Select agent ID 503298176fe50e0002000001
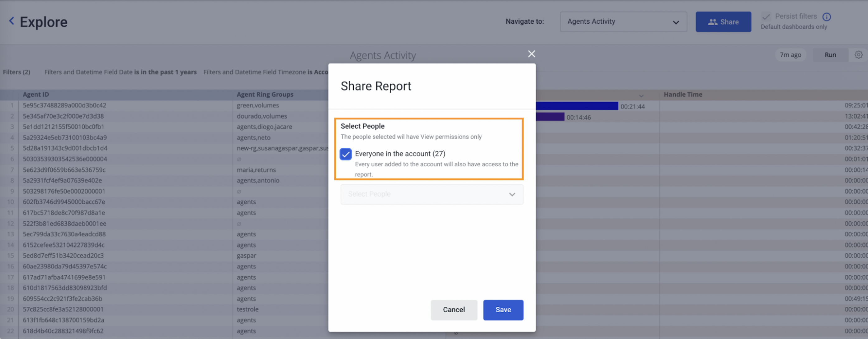Viewport: 868px width, 339px height. coord(64,191)
